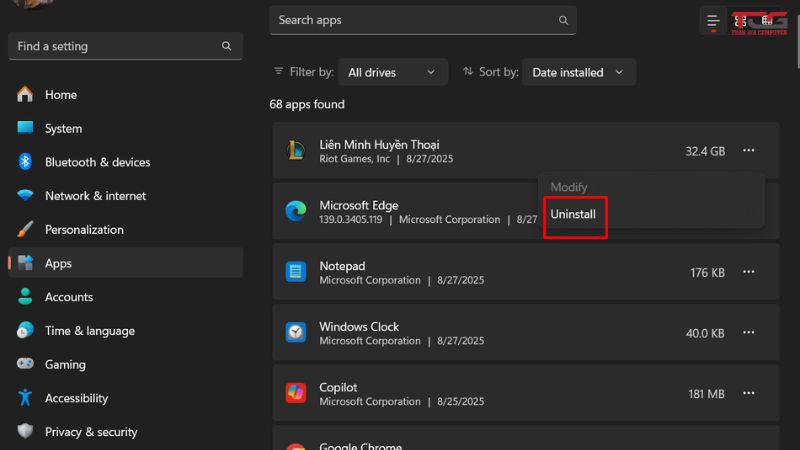Select the Apps settings category

126,263
